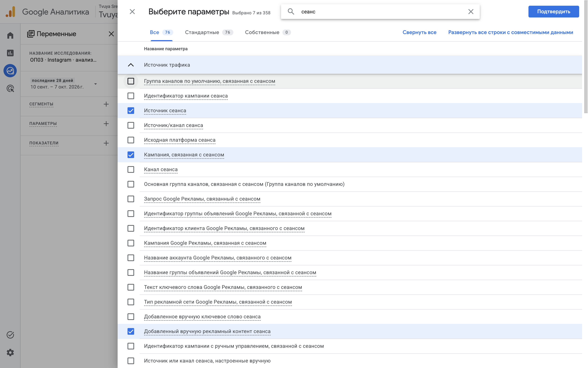
Task: Collapse the Источник трафика group
Action: tap(131, 65)
